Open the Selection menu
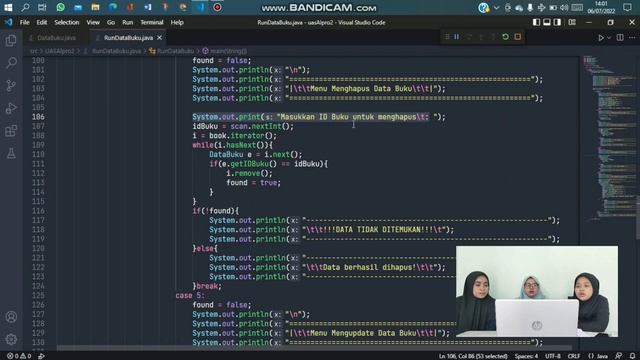Screen dimensions: 640x360 (67, 22)
